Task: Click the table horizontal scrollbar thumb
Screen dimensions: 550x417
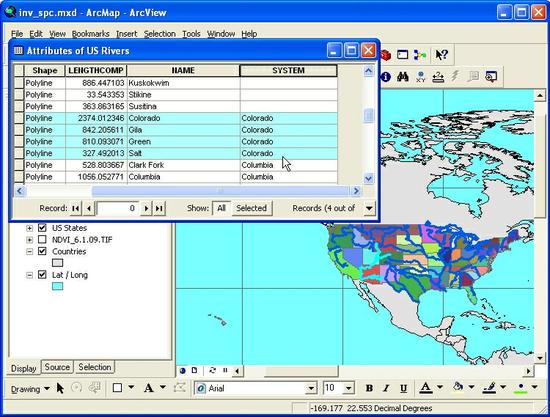Action: click(220, 191)
